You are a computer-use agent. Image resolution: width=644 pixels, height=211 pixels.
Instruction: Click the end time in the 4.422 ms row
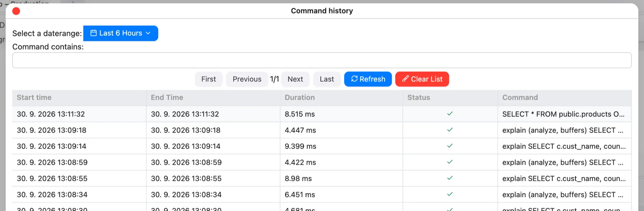tap(186, 163)
